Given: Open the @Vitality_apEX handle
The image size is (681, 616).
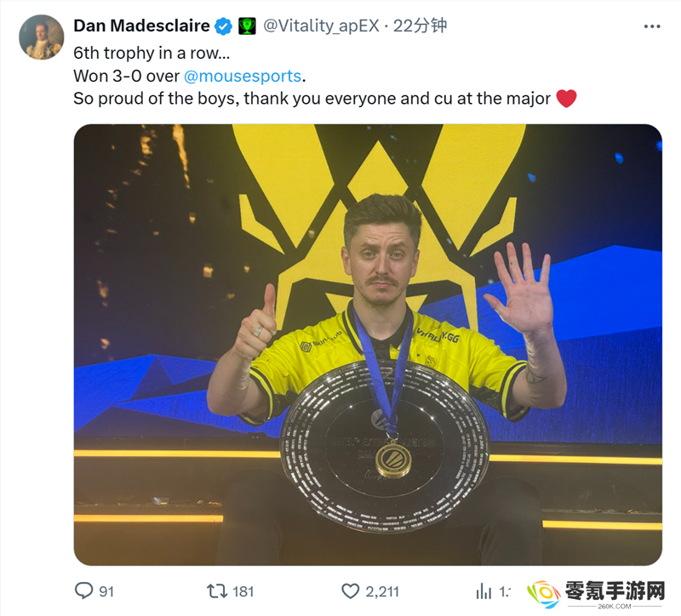Looking at the screenshot, I should point(322,26).
